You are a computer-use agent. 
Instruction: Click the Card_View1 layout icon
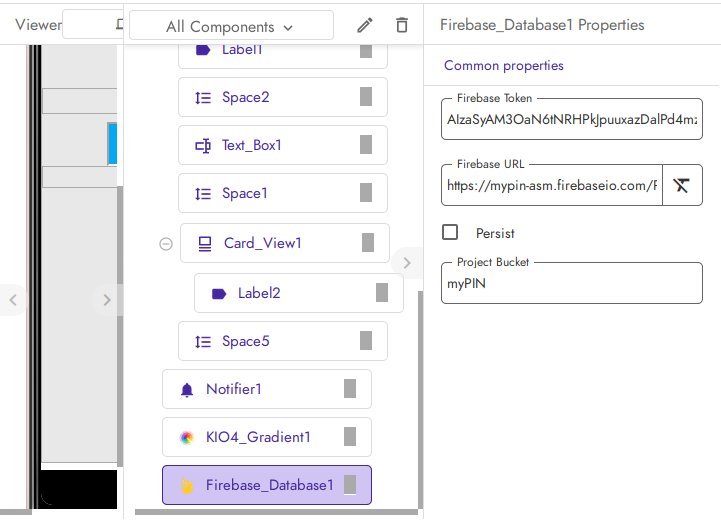[205, 243]
